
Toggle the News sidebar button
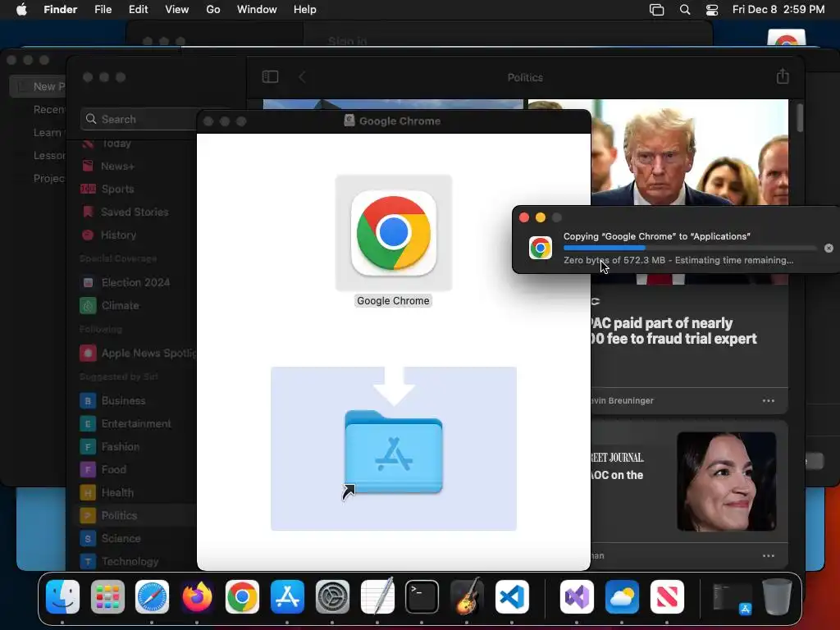pos(270,77)
